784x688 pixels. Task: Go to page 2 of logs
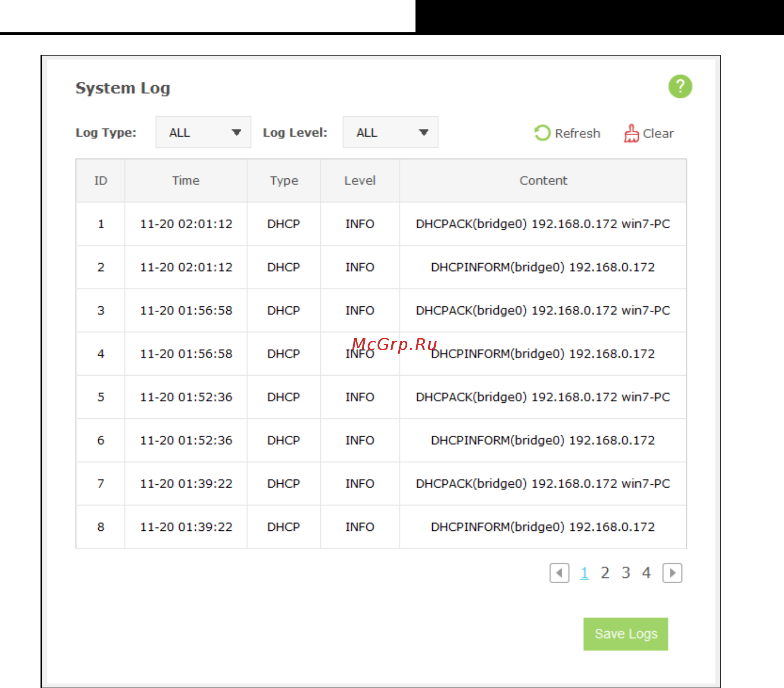[605, 573]
